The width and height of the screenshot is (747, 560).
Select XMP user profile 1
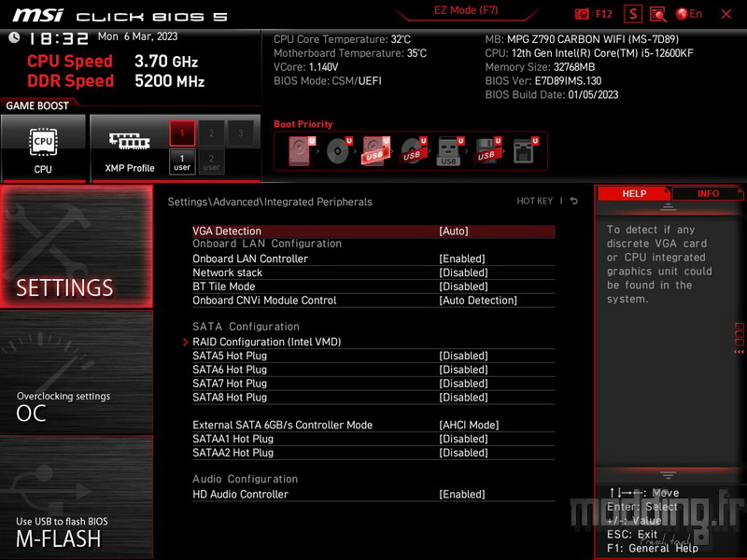pyautogui.click(x=182, y=161)
